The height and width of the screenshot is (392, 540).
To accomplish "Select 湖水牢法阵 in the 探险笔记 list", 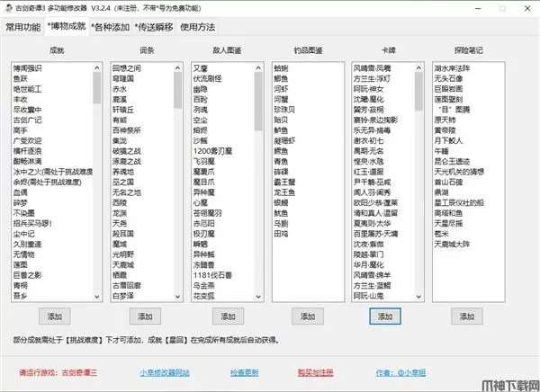I will click(x=452, y=68).
